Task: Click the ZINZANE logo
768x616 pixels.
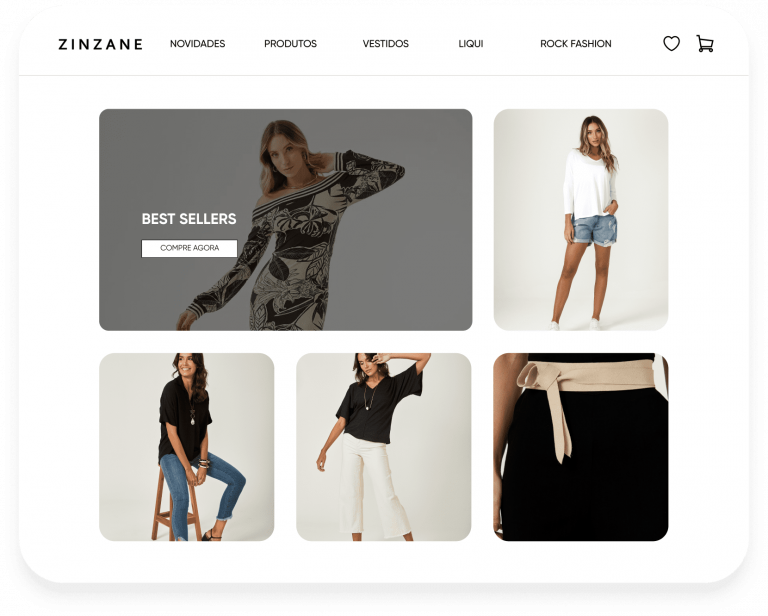Action: click(x=100, y=44)
